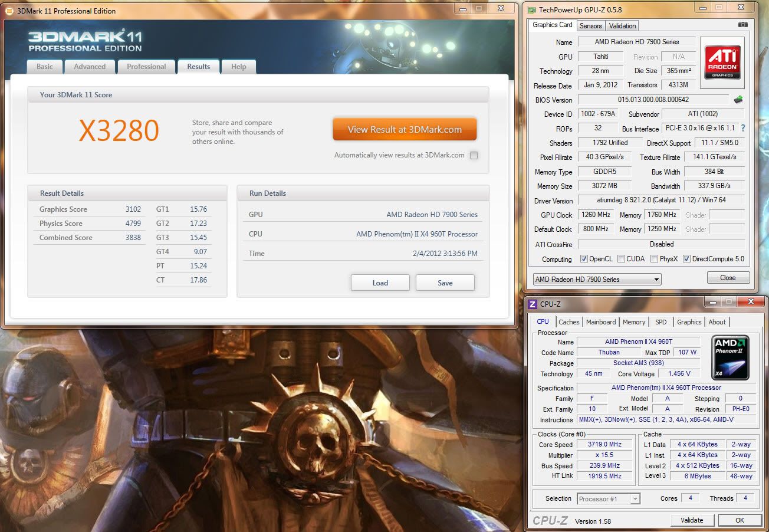This screenshot has height=532, width=769.
Task: Click the Core Speed 3719.0 MHz value in CPU-Z
Action: 604,445
